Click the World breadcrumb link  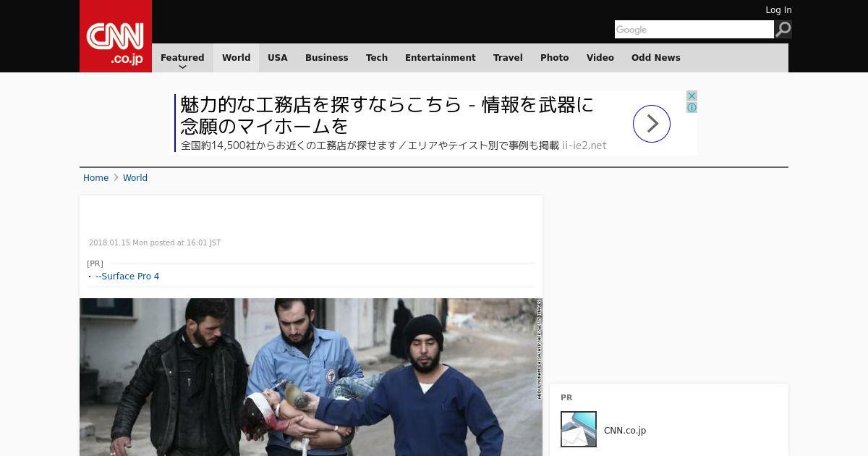pyautogui.click(x=135, y=178)
